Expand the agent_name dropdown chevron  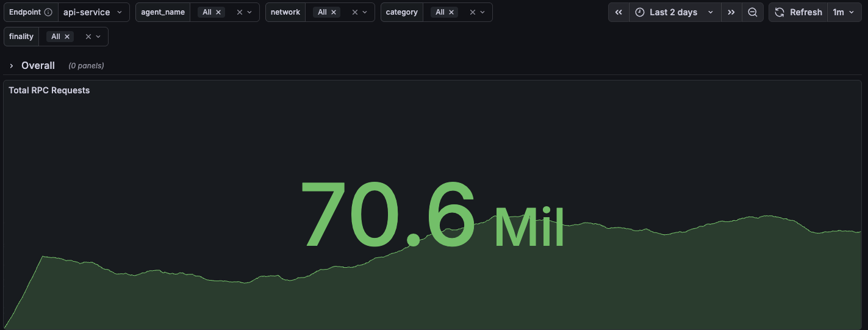click(x=250, y=12)
